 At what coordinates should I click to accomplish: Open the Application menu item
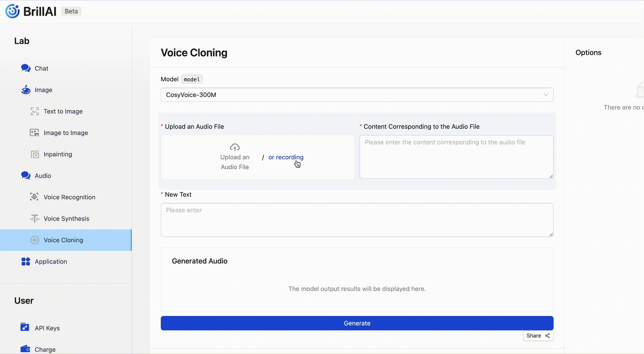click(x=51, y=262)
